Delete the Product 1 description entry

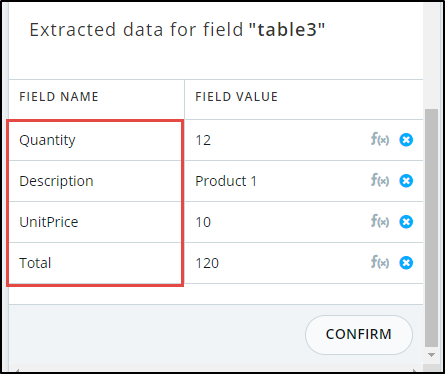pyautogui.click(x=406, y=181)
